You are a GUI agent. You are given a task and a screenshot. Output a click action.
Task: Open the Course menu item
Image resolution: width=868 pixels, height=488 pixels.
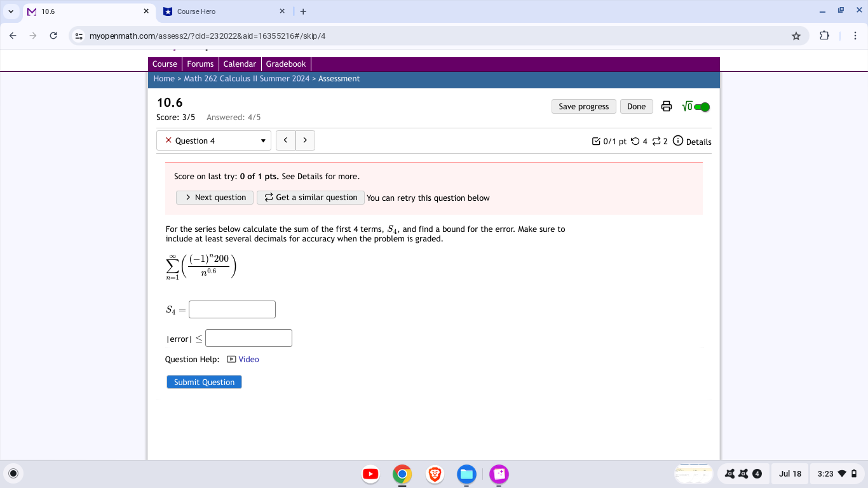tap(165, 64)
